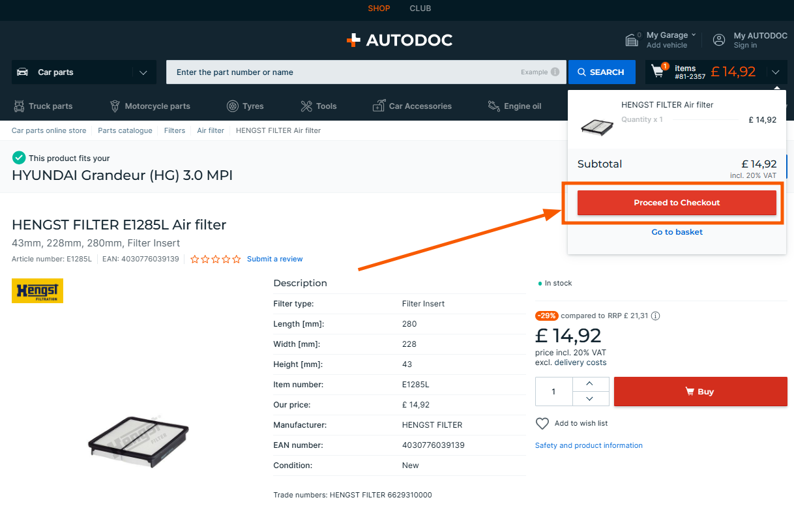794x532 pixels.
Task: Decrease quantity with down arrow
Action: 589,399
